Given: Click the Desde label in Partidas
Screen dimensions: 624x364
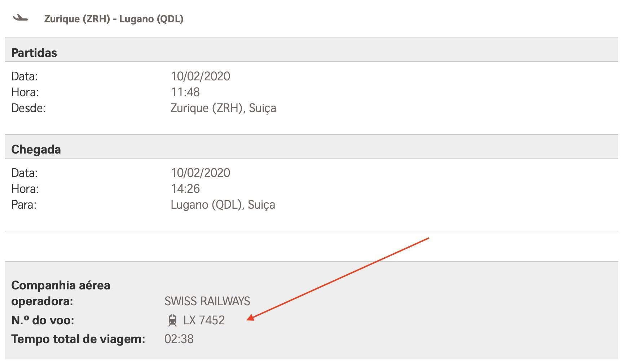Looking at the screenshot, I should 28,108.
